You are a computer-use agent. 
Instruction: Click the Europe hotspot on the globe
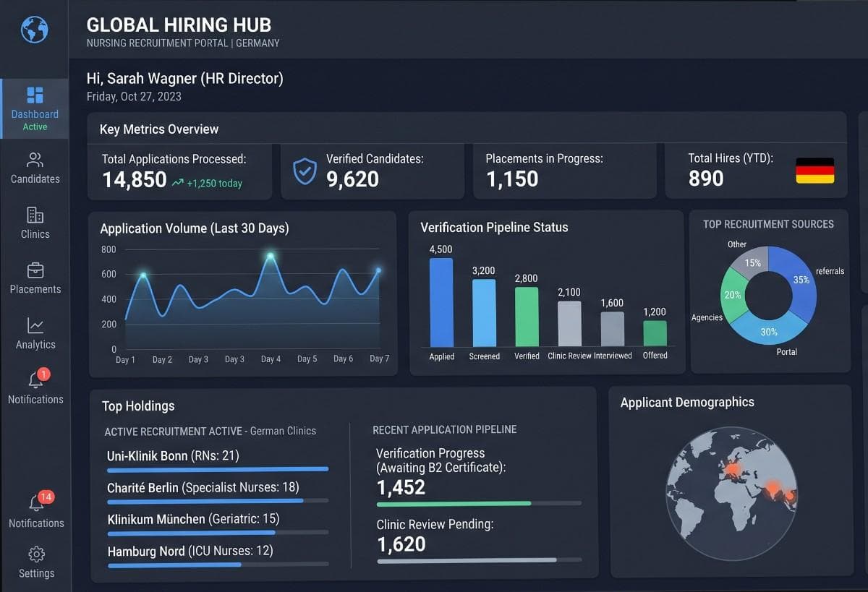pos(731,469)
